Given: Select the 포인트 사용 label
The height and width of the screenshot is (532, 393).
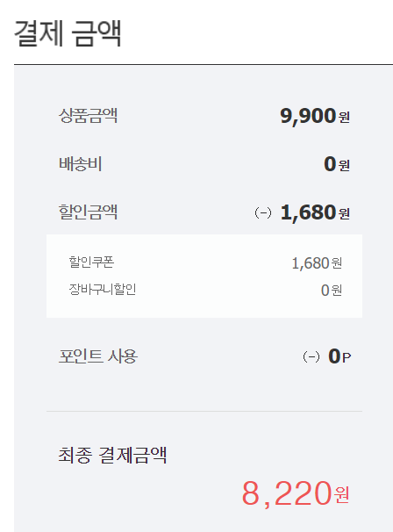Looking at the screenshot, I should pos(98,356).
